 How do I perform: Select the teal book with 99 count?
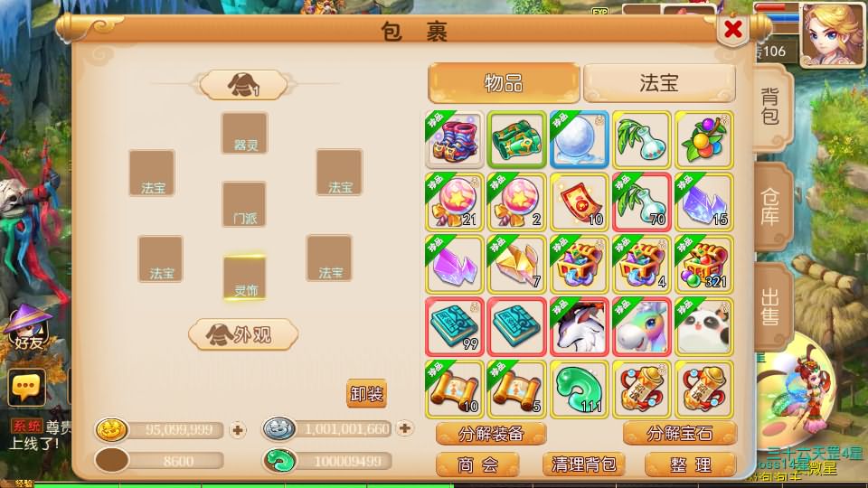pyautogui.click(x=455, y=327)
